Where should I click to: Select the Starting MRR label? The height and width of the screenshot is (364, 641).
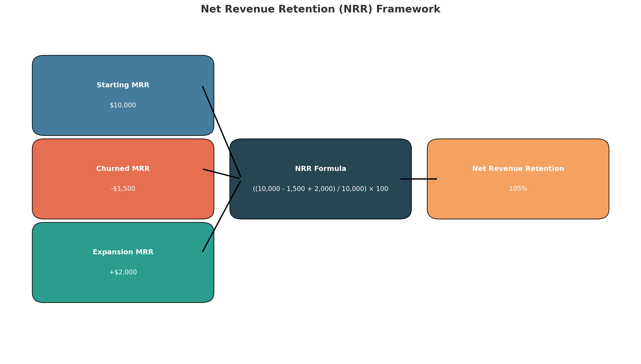pyautogui.click(x=123, y=85)
